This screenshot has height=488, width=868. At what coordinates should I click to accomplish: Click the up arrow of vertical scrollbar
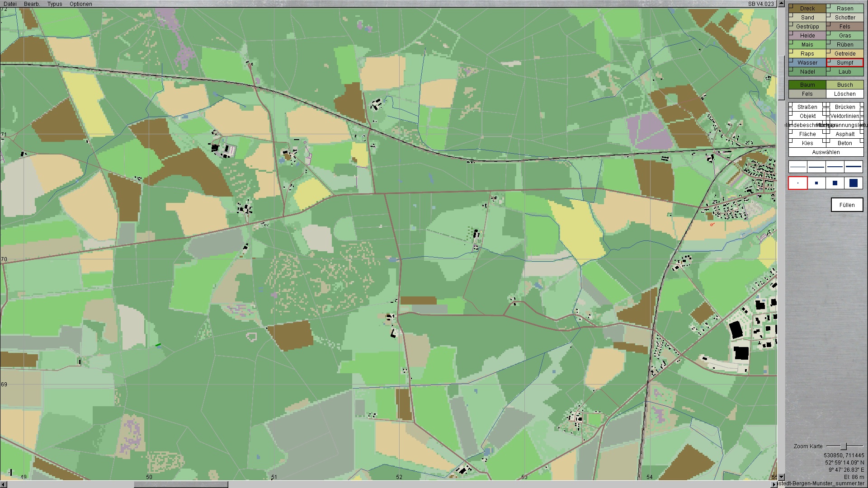click(781, 4)
